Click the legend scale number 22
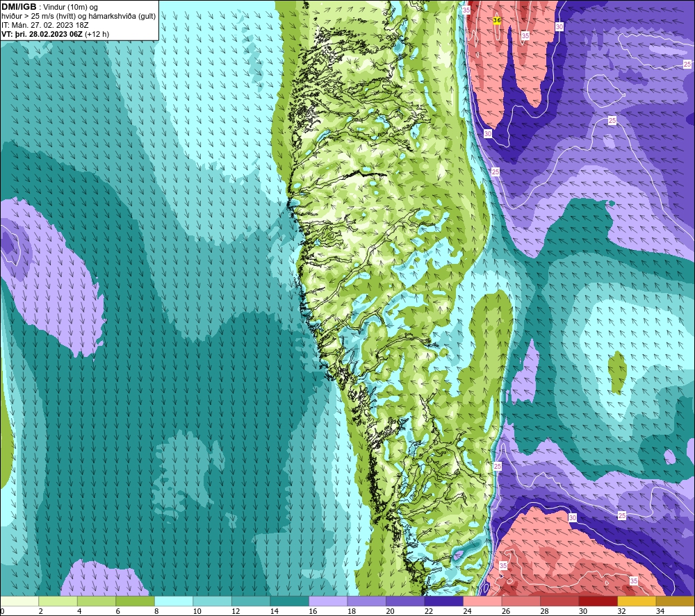This screenshot has height=616, width=695. point(428,611)
